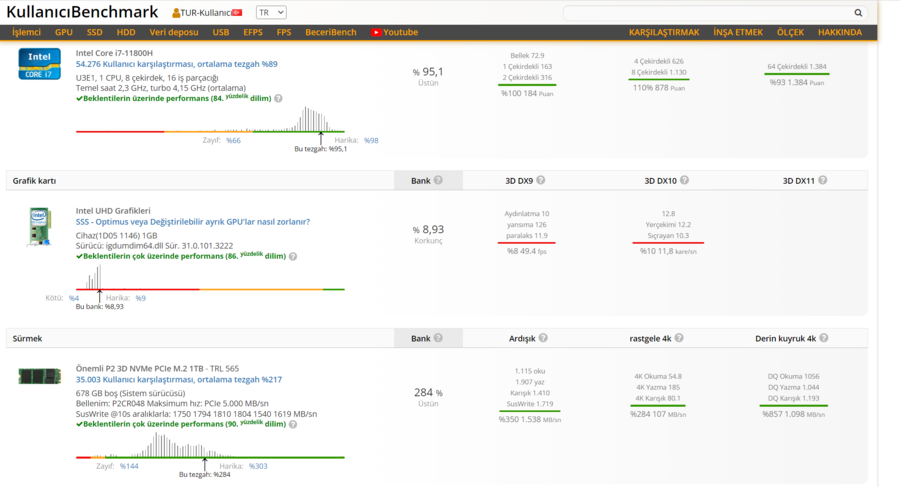This screenshot has width=900, height=487.
Task: Open help icon next to 3D DX11
Action: coord(823,180)
